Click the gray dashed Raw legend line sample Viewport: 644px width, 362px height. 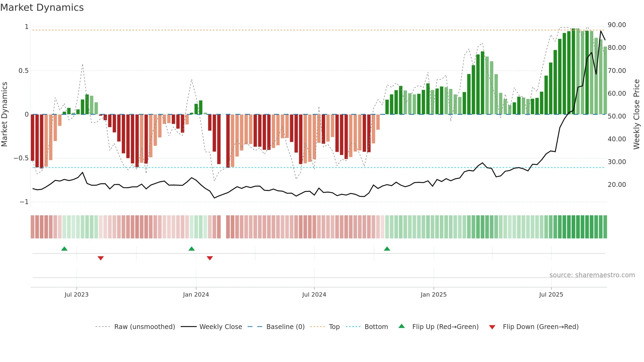click(103, 327)
